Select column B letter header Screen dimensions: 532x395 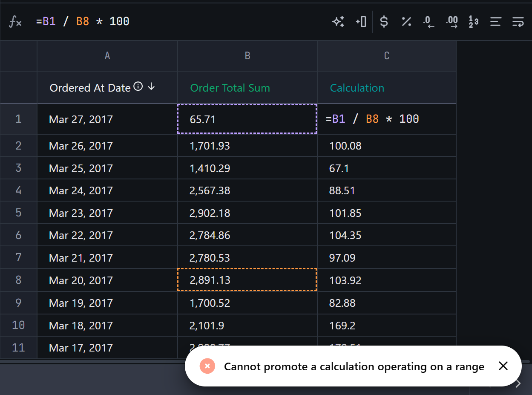247,56
